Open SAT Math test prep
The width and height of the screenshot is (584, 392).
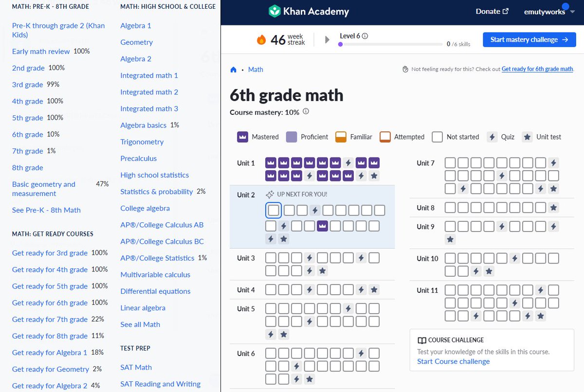coord(136,367)
